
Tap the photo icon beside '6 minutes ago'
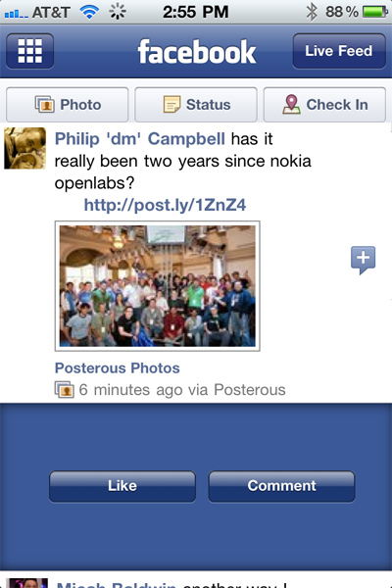[64, 389]
